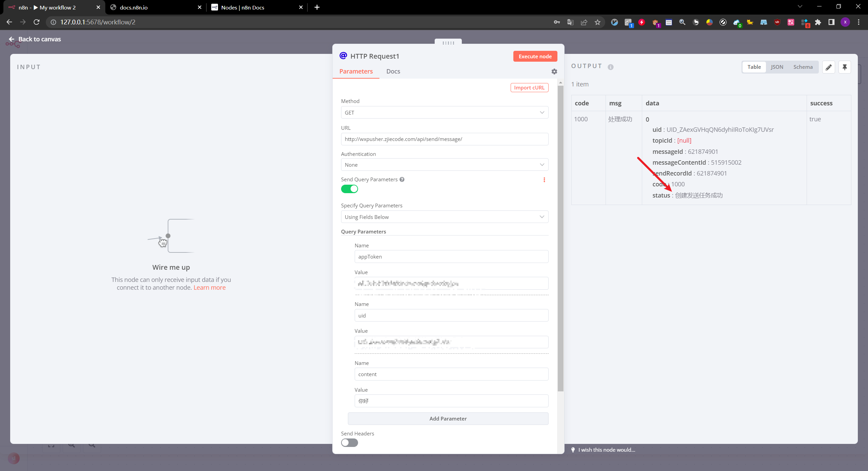Open three-dot options for query parameters

544,180
